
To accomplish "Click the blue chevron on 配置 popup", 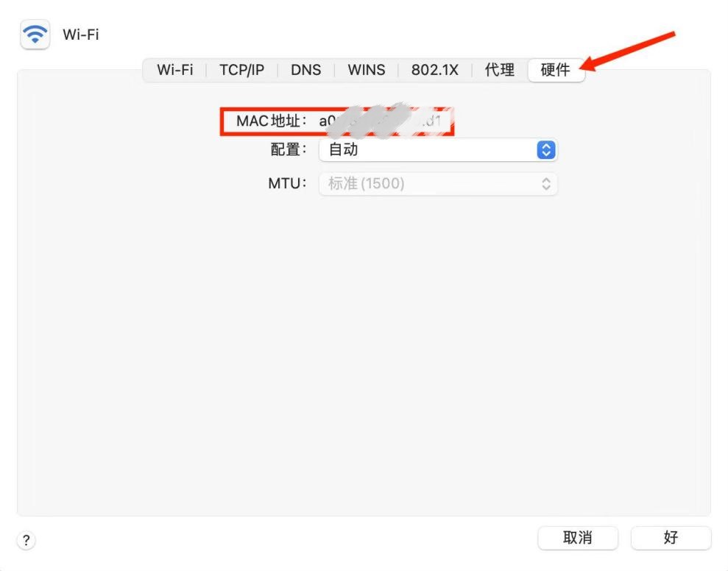I will (x=545, y=150).
